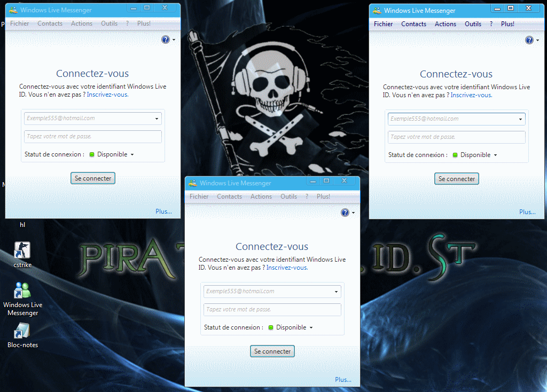
Task: Open the ? menu in the left window
Action: point(127,23)
